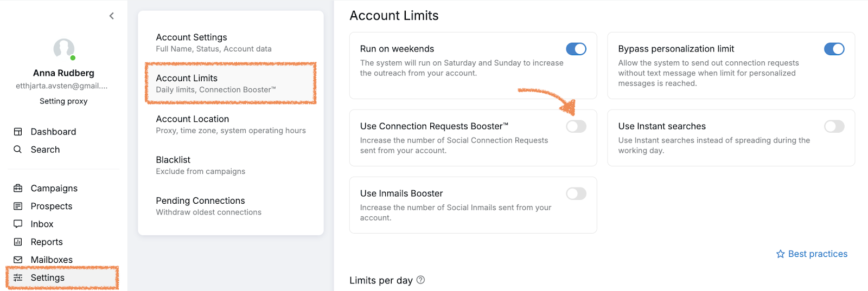Screen dimensions: 868x291
Task: Click Anna Rudberg's profile avatar
Action: (64, 49)
